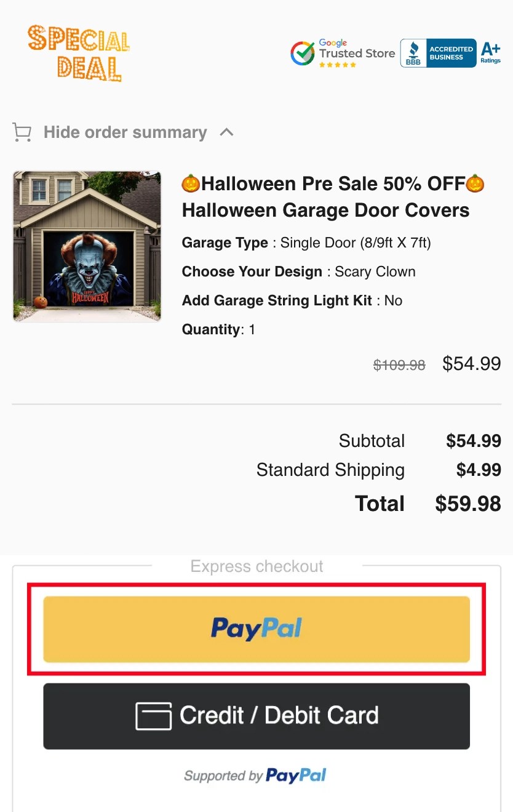The width and height of the screenshot is (513, 812).
Task: Click the card icon on Credit button
Action: click(153, 716)
